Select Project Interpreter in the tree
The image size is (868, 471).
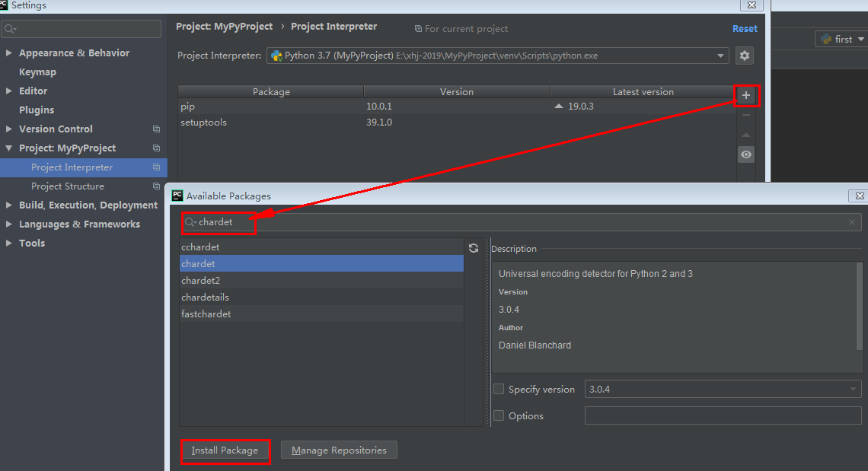pos(84,167)
